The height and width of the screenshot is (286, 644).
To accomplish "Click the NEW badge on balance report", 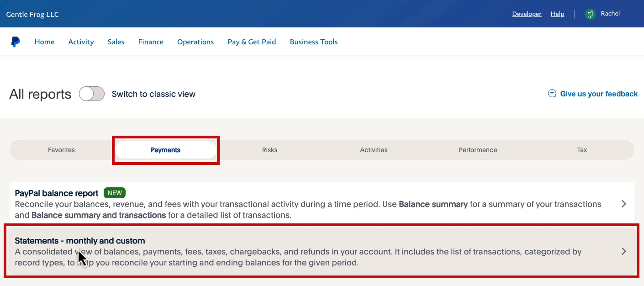I will pyautogui.click(x=115, y=193).
